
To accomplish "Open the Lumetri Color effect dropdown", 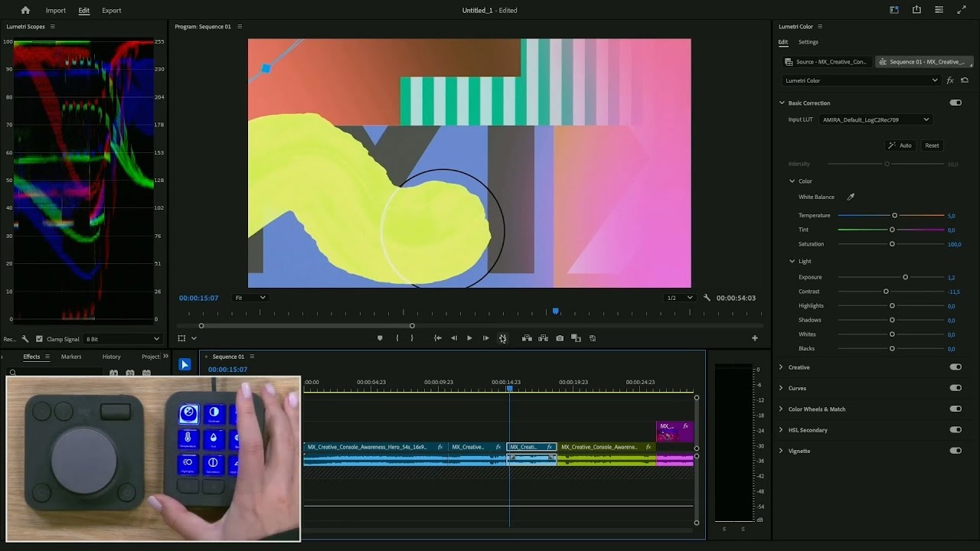I will 861,80.
